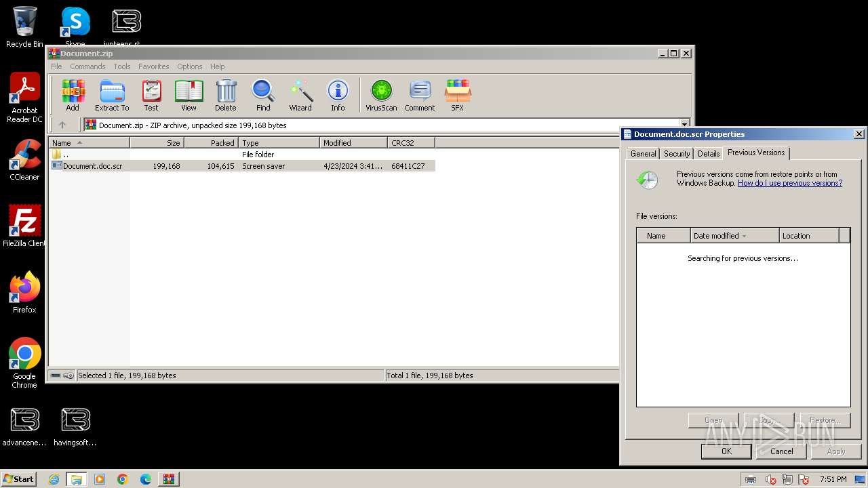
Task: Click the system tray clock 7:51 PM
Action: click(833, 479)
